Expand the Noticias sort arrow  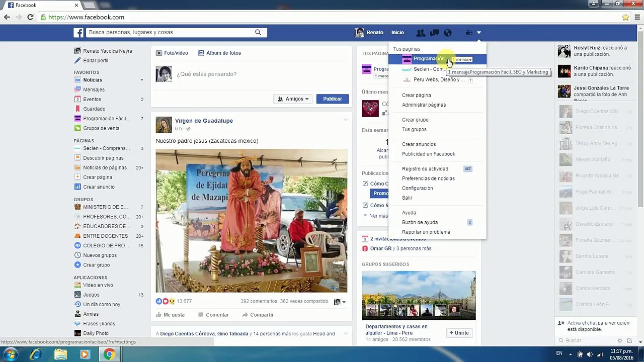[141, 80]
